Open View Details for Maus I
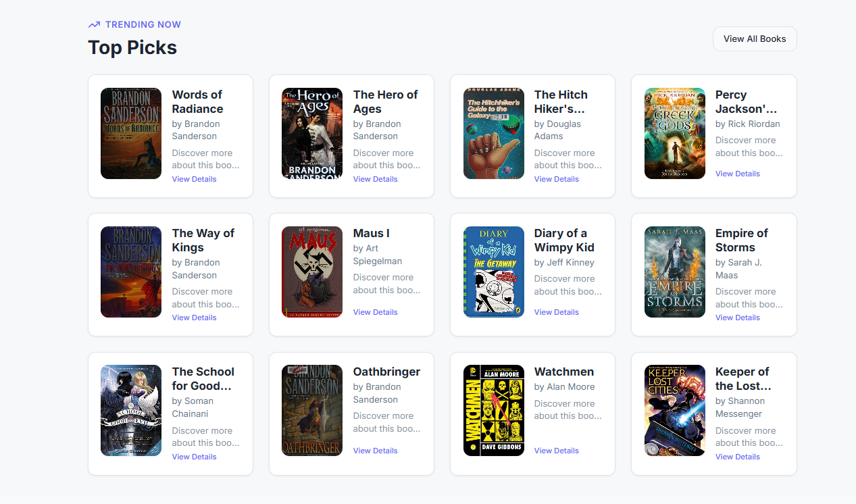The width and height of the screenshot is (856, 504). [x=375, y=311]
